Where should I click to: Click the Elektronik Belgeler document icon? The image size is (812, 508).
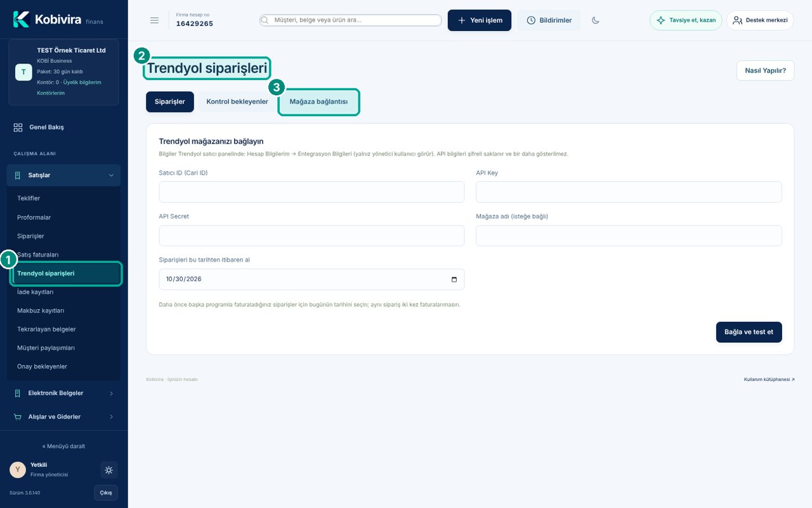click(x=17, y=393)
